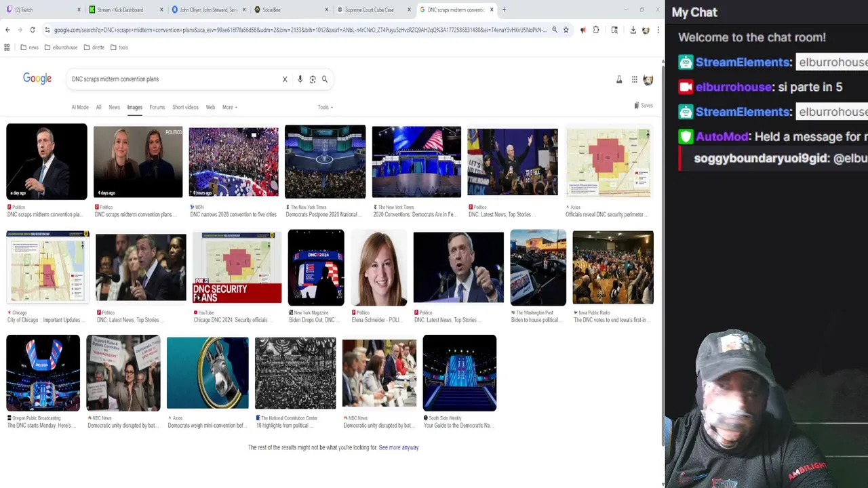Open the Google apps grid

[634, 79]
